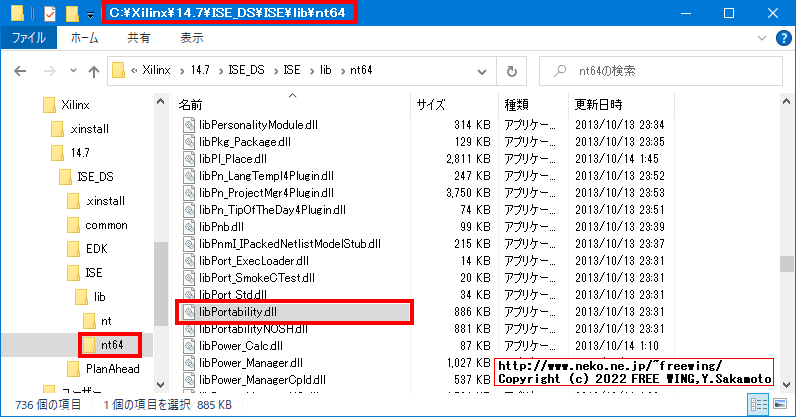Select the ISE folder in tree
796x417 pixels.
pyautogui.click(x=93, y=273)
